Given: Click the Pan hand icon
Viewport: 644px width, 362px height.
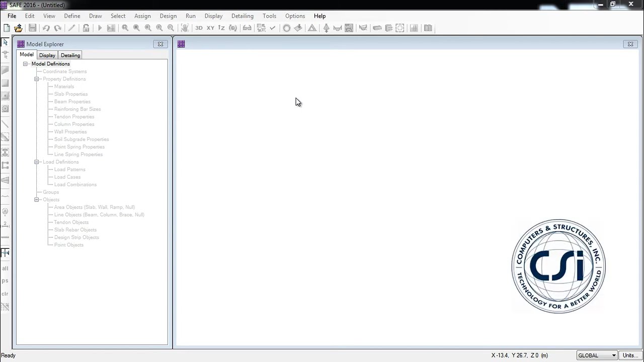Looking at the screenshot, I should point(185,28).
